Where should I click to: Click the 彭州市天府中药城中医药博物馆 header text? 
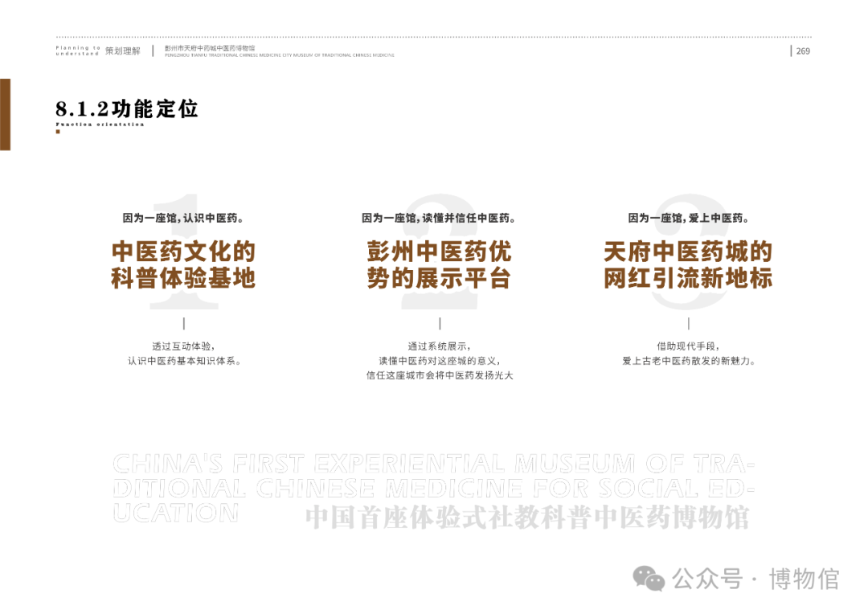click(210, 48)
